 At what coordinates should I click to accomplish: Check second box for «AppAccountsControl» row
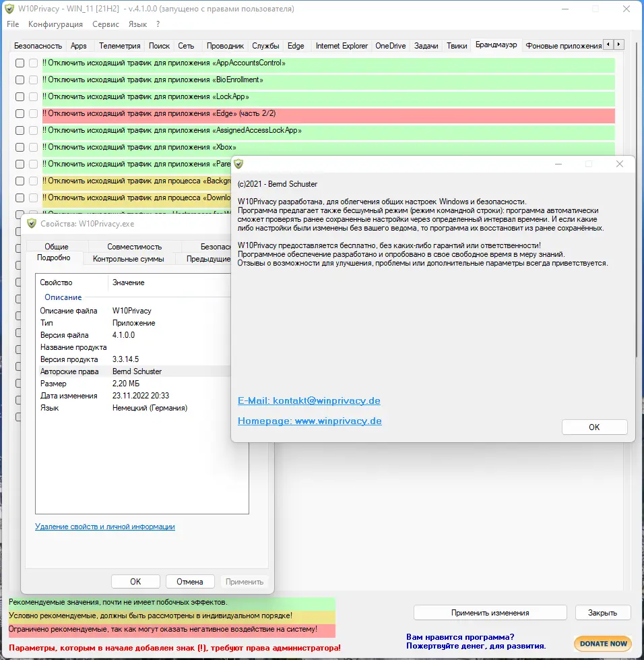[33, 63]
